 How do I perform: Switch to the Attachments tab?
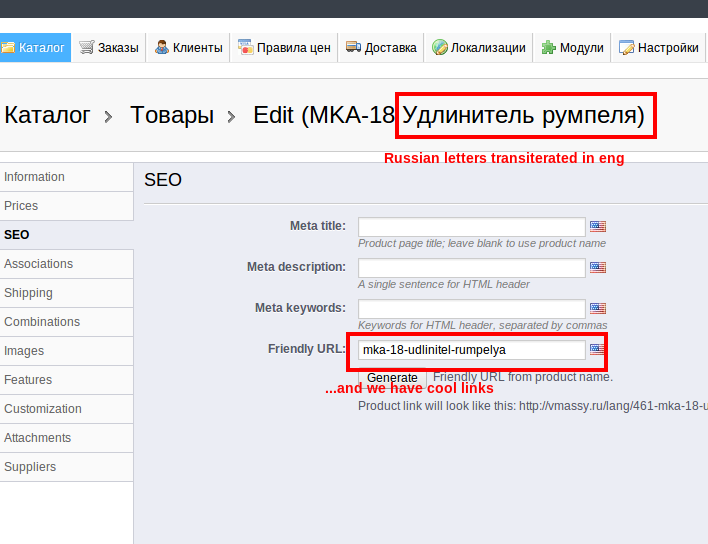(66, 438)
